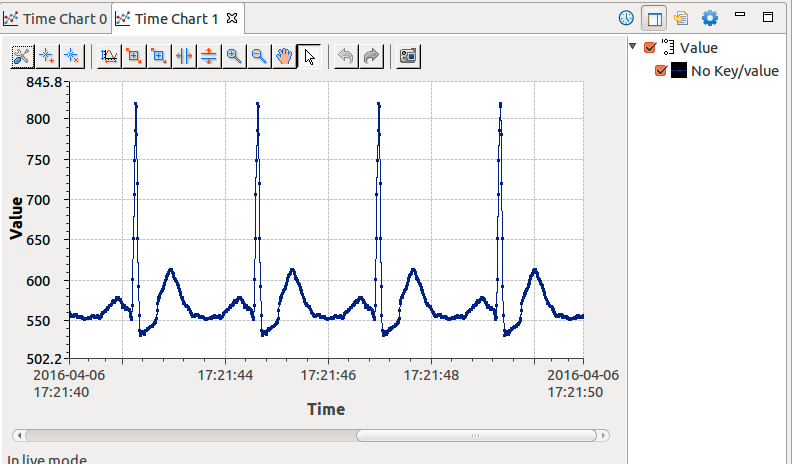Click the scrollbar left arrow

coord(19,435)
